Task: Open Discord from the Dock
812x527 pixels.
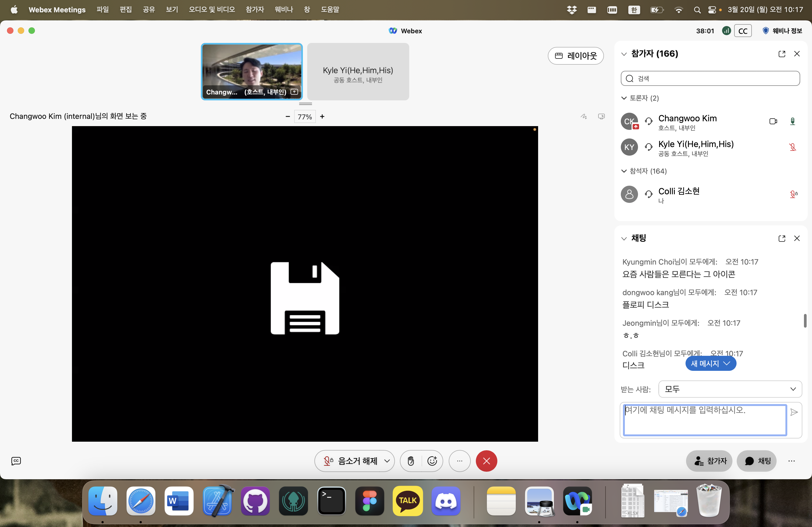Action: tap(446, 501)
